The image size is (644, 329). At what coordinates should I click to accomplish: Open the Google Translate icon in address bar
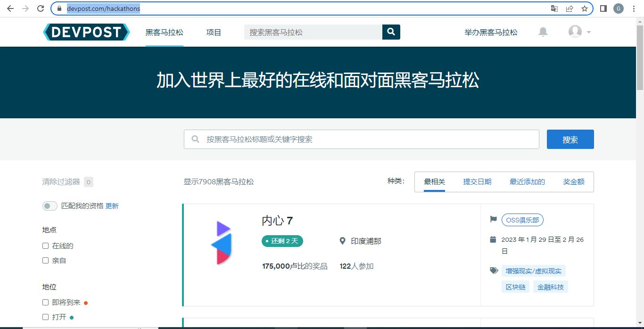[554, 8]
